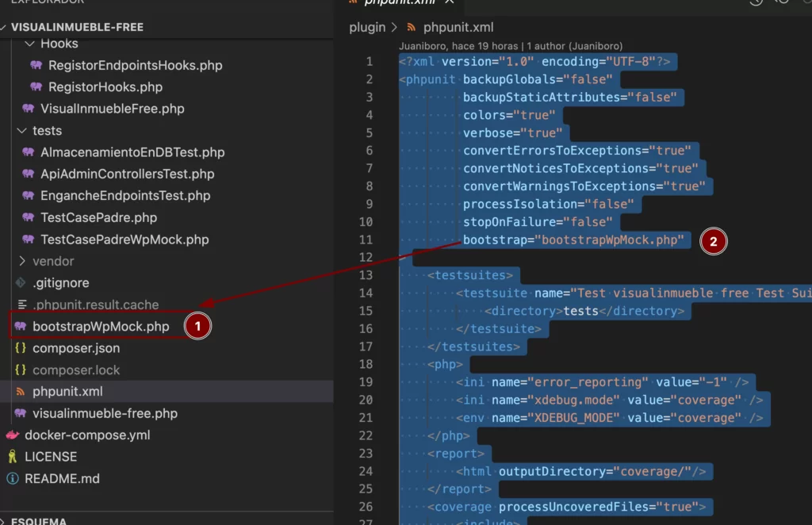Viewport: 812px width, 525px height.
Task: Open TestCasePadreWpMock.php file
Action: click(124, 240)
